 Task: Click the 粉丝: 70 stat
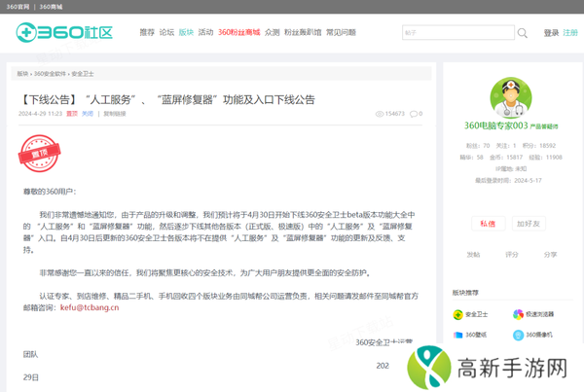[x=478, y=146]
